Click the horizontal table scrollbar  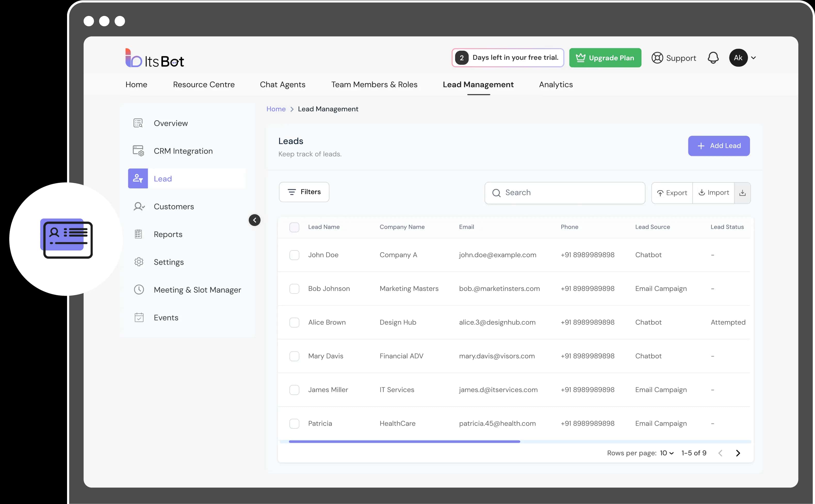pyautogui.click(x=404, y=441)
